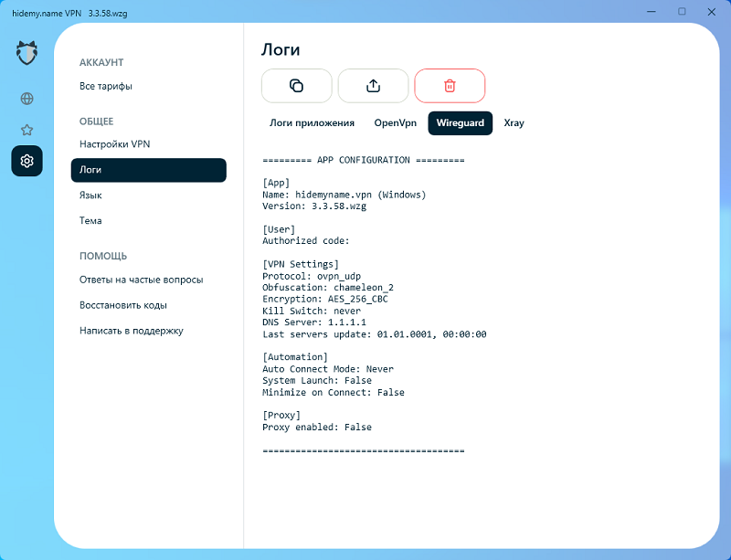Open the Язык language settings

[x=90, y=195]
